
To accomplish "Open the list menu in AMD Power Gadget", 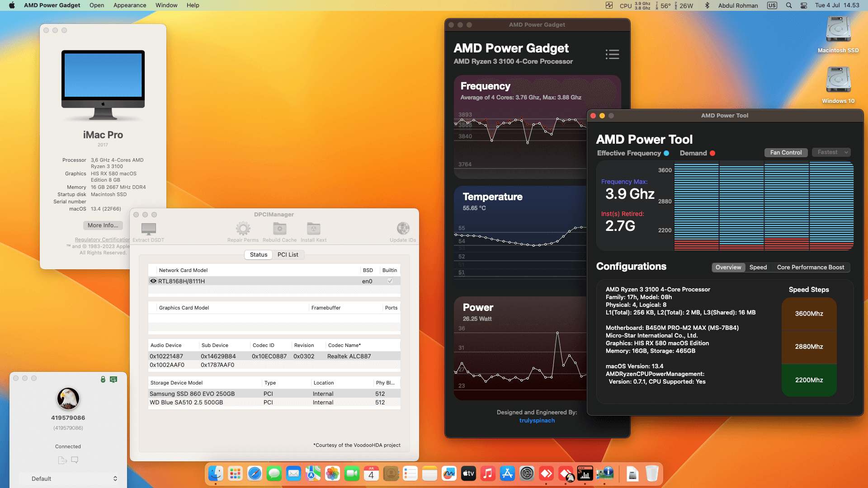I will click(x=612, y=54).
